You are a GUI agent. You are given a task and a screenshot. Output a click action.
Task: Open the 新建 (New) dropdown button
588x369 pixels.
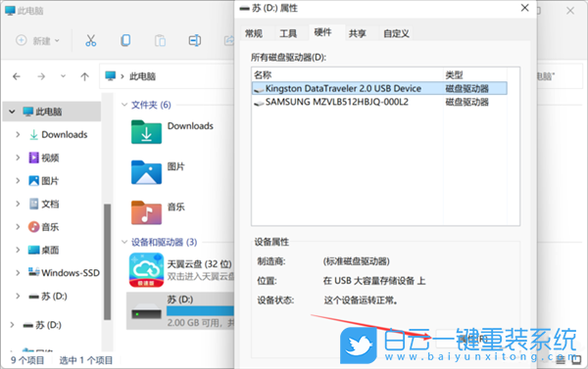click(x=38, y=40)
